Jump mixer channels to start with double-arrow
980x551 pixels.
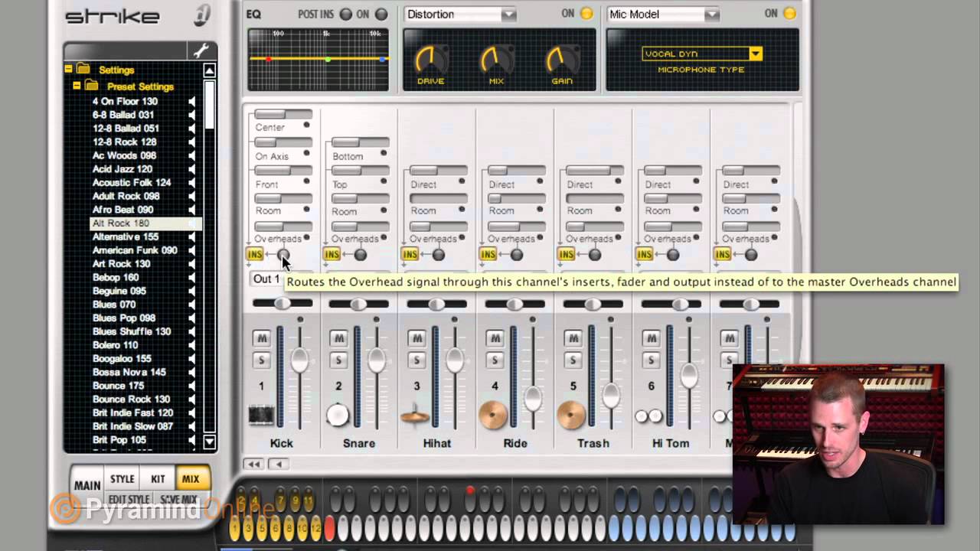253,464
